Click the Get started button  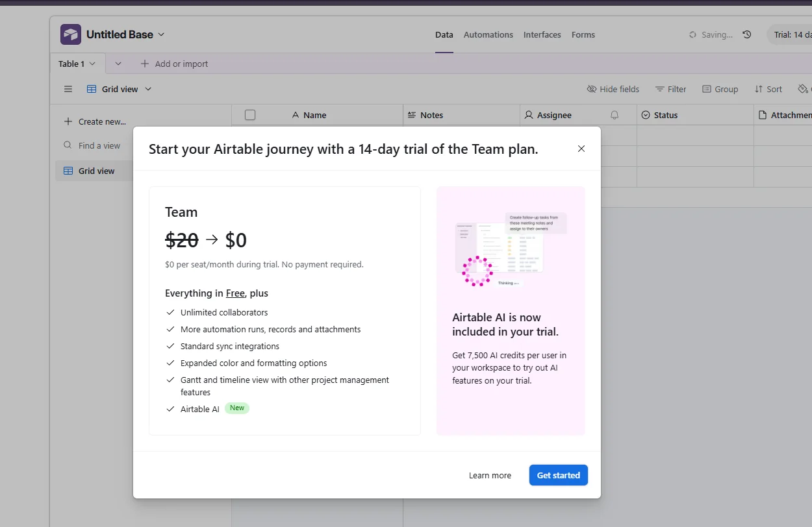[559, 475]
